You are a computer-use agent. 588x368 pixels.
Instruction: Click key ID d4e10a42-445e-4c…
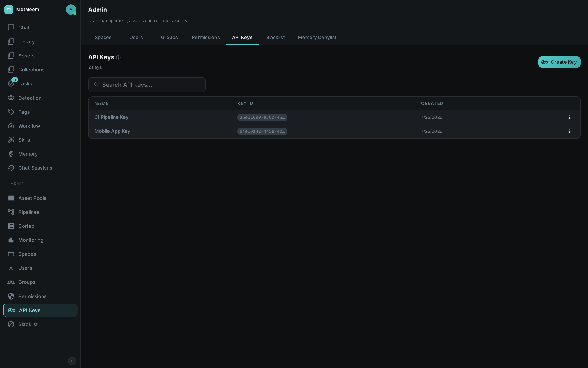[262, 131]
